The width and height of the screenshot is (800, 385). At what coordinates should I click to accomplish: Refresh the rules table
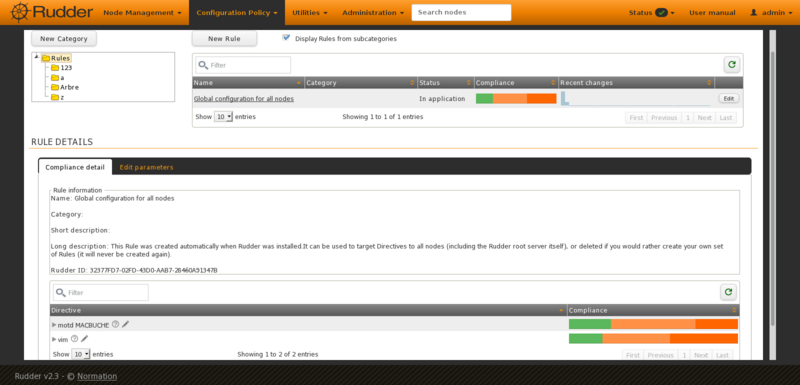(x=732, y=65)
